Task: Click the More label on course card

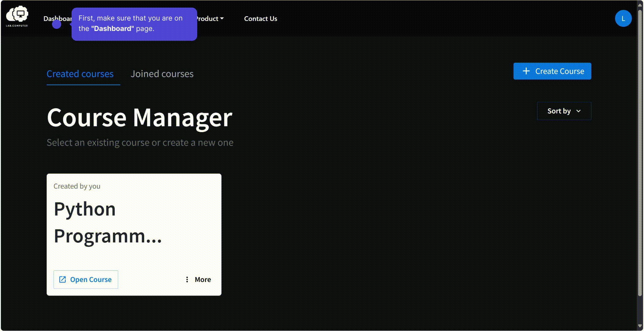Action: point(203,280)
